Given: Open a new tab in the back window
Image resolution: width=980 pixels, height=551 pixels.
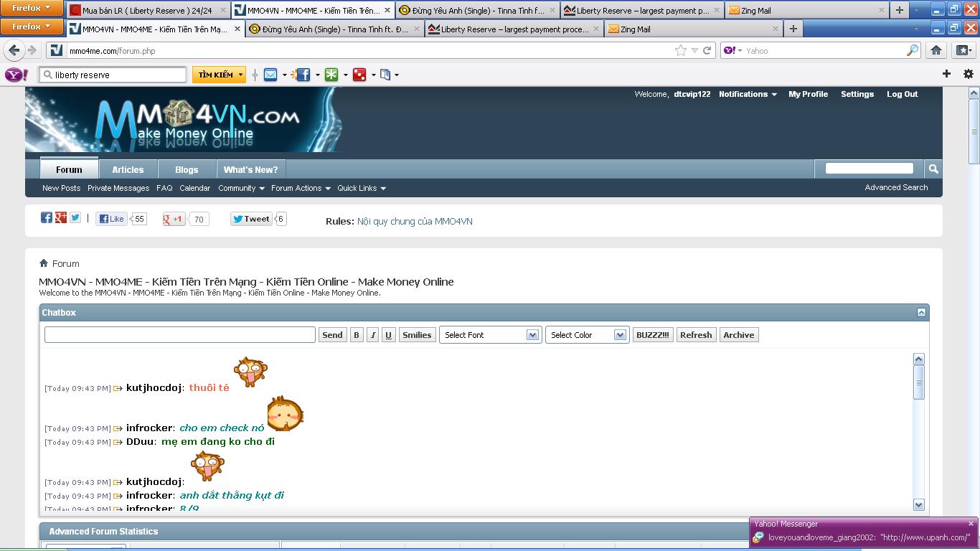Looking at the screenshot, I should 899,11.
